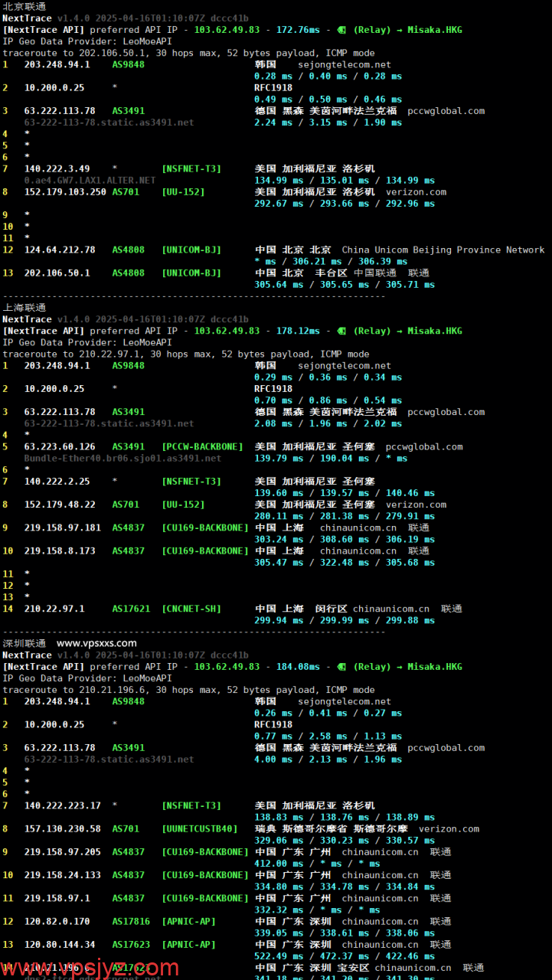552x980 pixels.
Task: Select hop IP 63.223.60.126
Action: [60, 446]
